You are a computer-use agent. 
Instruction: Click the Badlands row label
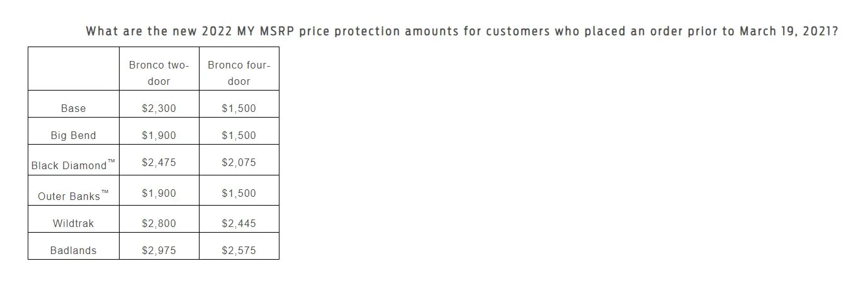pyautogui.click(x=74, y=250)
